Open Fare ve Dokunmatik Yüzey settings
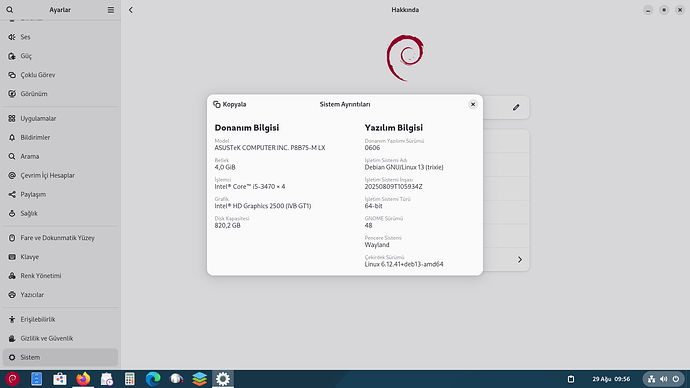This screenshot has height=388, width=690. 60,238
